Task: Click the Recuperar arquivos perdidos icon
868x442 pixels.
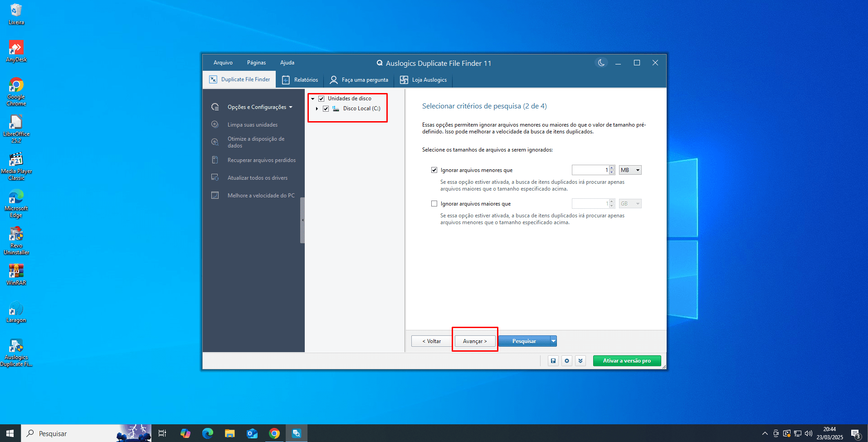Action: 215,160
